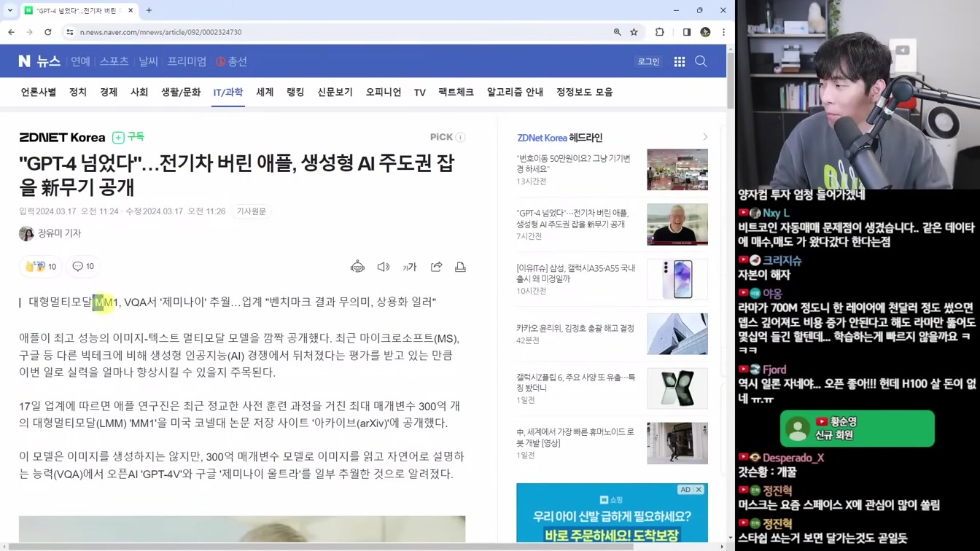
Task: Select the 정정보도 모음 tab
Action: (x=585, y=93)
